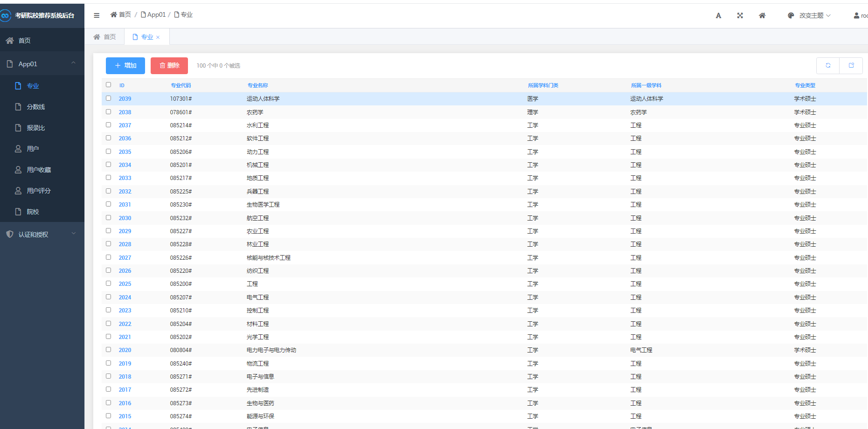Image resolution: width=868 pixels, height=429 pixels.
Task: Select the header select-all checkbox
Action: [x=108, y=85]
